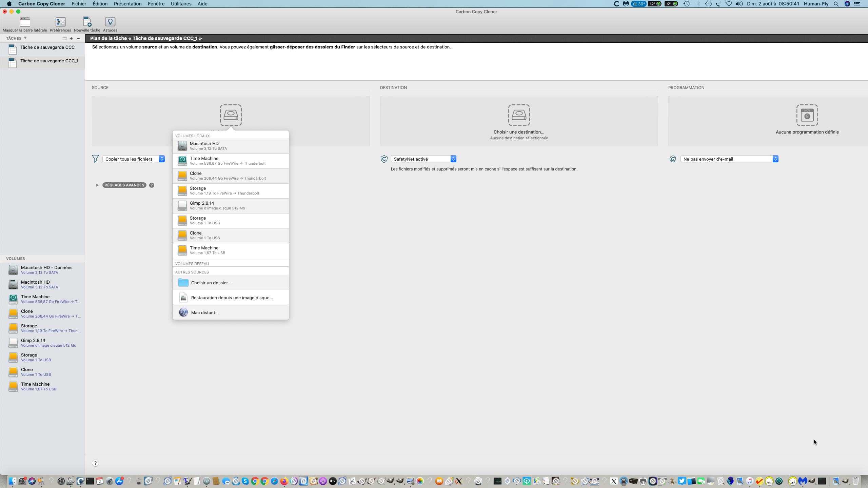Image resolution: width=868 pixels, height=488 pixels.
Task: Select Clone 1 To USB in popup
Action: tap(231, 236)
